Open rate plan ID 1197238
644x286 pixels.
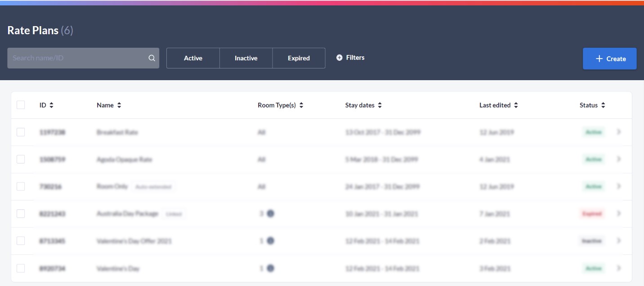52,132
